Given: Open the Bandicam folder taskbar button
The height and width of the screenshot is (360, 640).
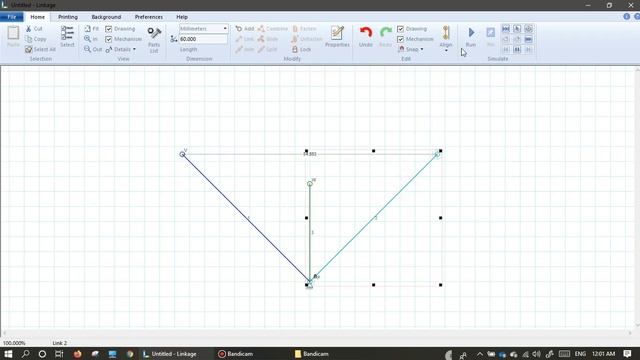Looking at the screenshot, I should pyautogui.click(x=312, y=354).
